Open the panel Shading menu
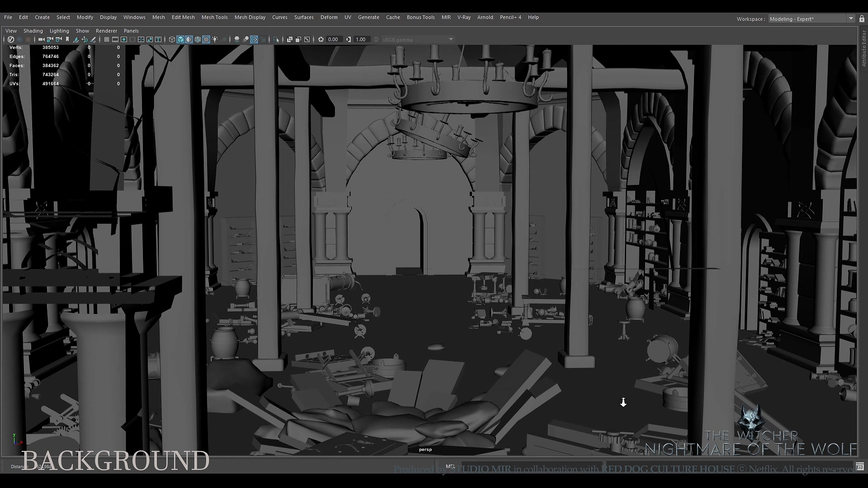Image resolution: width=868 pixels, height=488 pixels. point(33,31)
